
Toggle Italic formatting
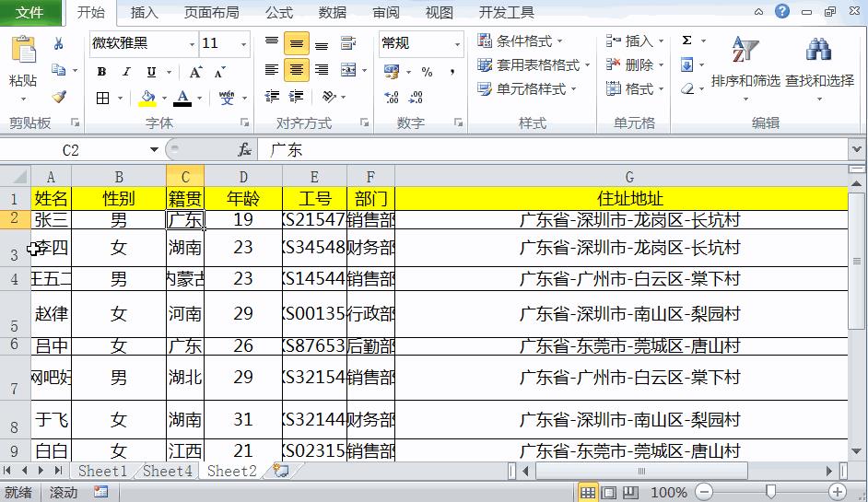click(x=126, y=71)
